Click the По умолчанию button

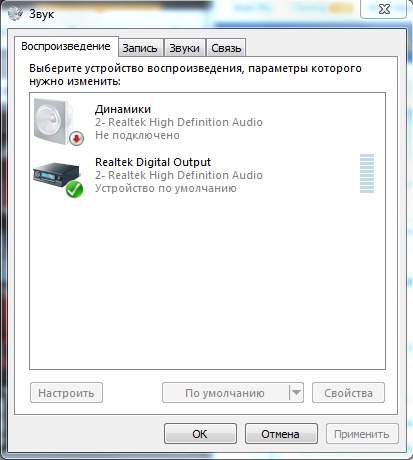225,393
